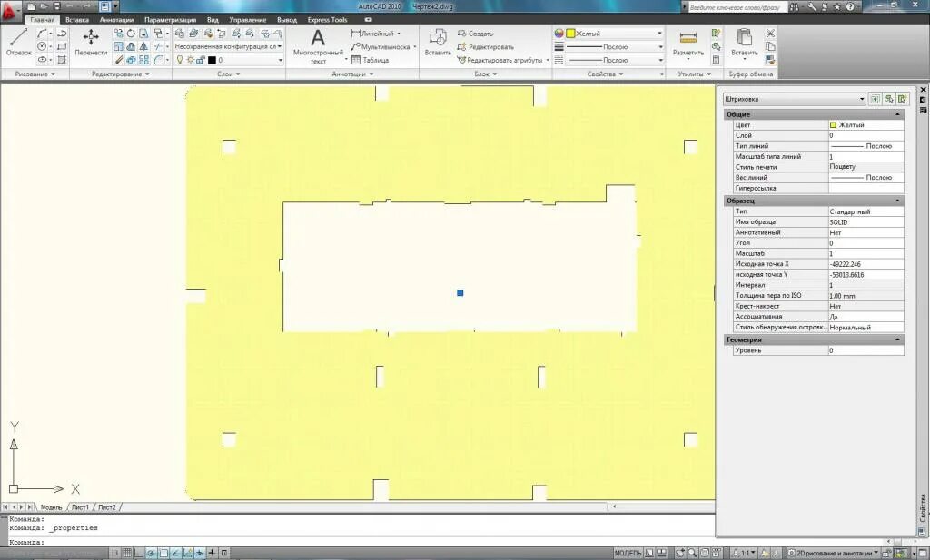Image resolution: width=930 pixels, height=560 pixels.
Task: Collapse the Геометрия section
Action: (897, 339)
